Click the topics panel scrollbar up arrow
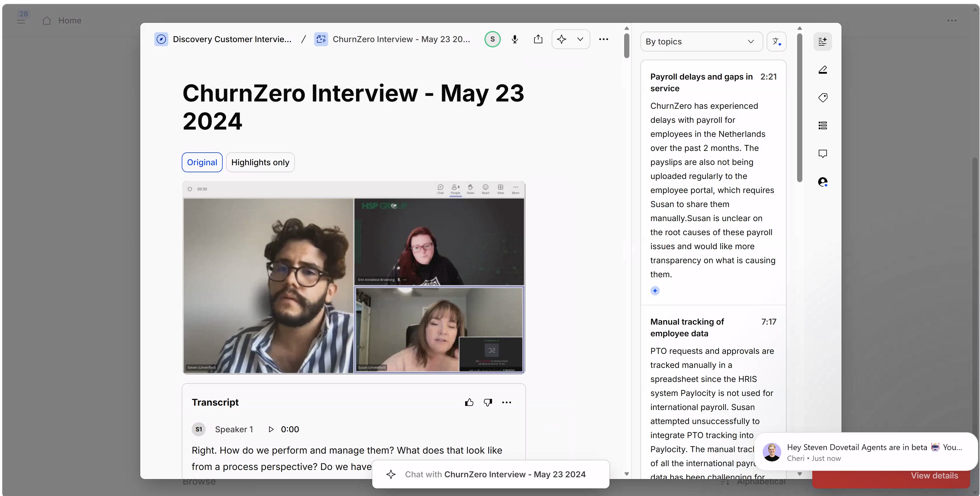This screenshot has width=980, height=496. pyautogui.click(x=799, y=28)
